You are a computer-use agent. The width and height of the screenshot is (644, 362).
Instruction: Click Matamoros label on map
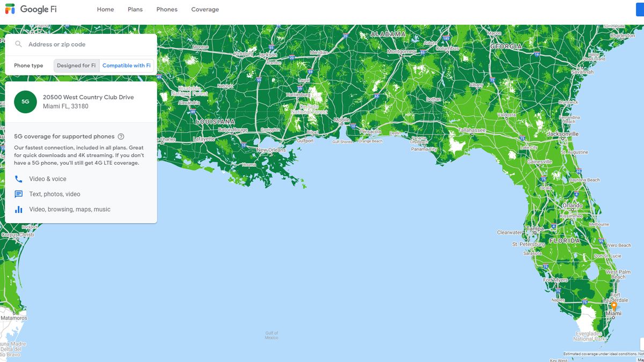tap(14, 318)
